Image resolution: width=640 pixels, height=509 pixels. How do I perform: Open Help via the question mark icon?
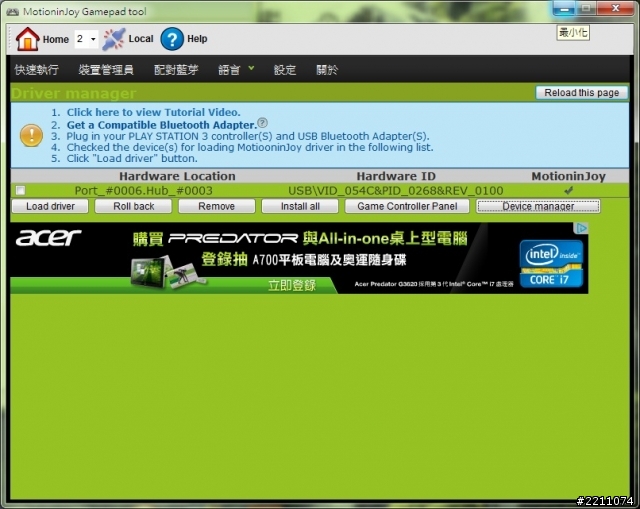(172, 39)
